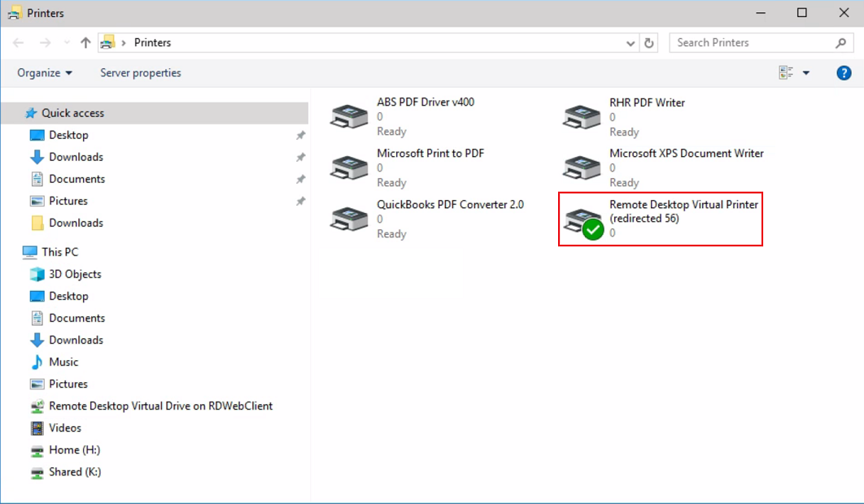Viewport: 864px width, 504px height.
Task: Change view using the view layout button
Action: (x=787, y=72)
